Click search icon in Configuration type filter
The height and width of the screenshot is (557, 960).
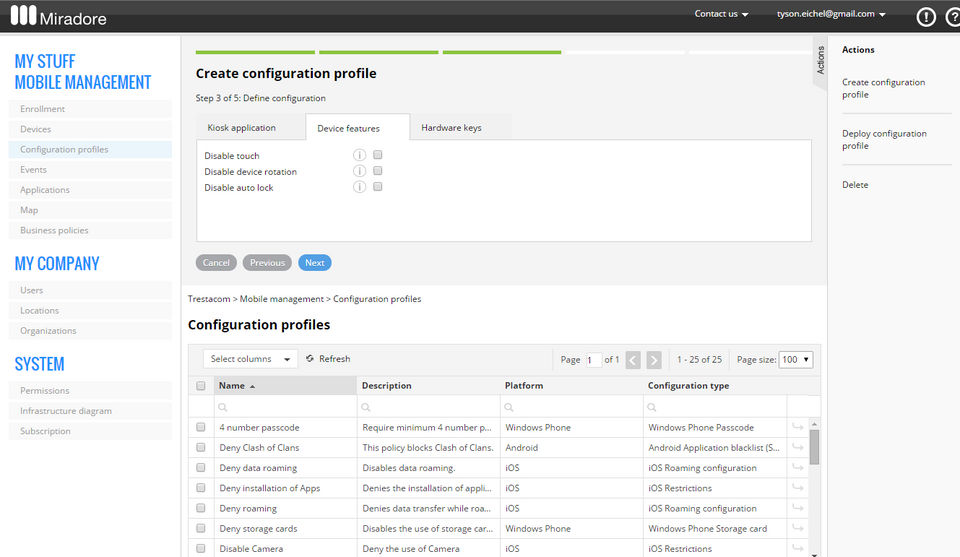tap(652, 407)
